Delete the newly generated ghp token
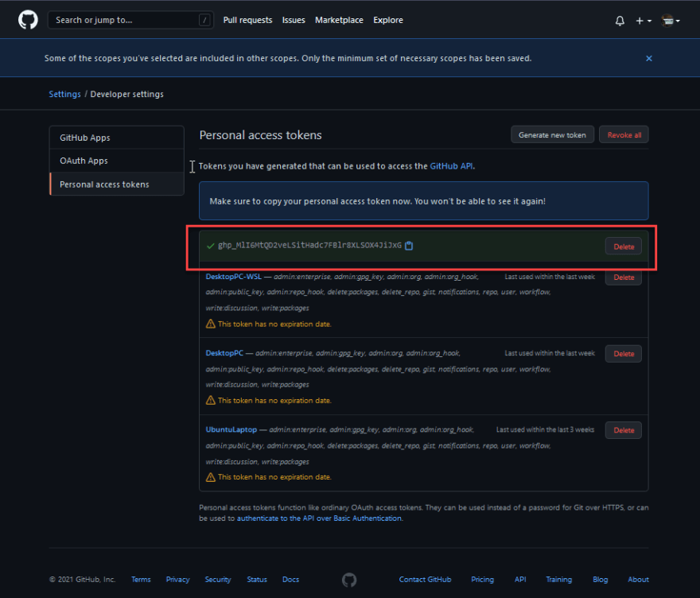The image size is (700, 598). click(624, 247)
